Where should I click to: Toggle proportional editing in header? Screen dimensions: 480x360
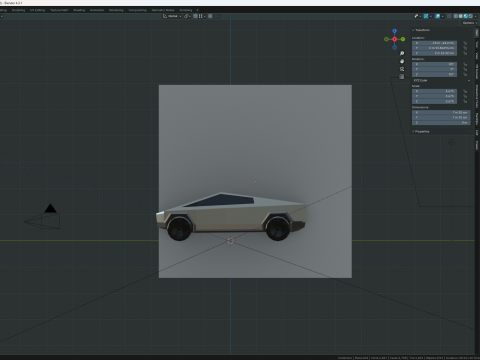tap(210, 16)
